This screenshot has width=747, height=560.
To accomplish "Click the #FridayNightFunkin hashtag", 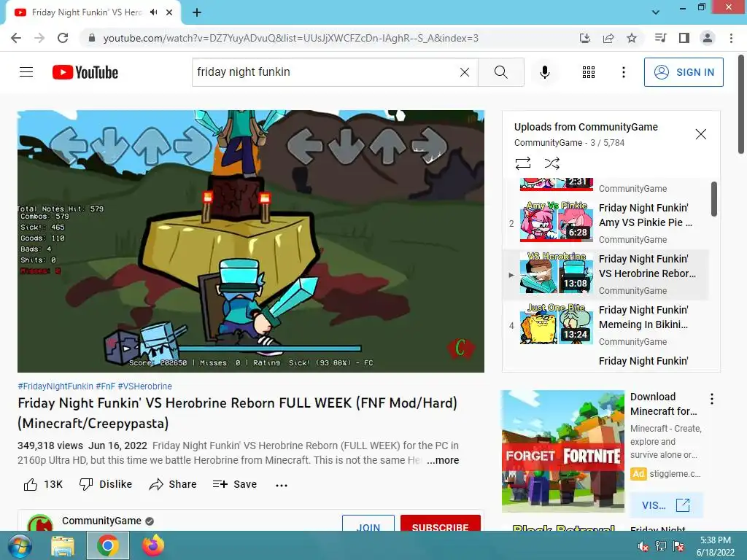I will pos(55,386).
